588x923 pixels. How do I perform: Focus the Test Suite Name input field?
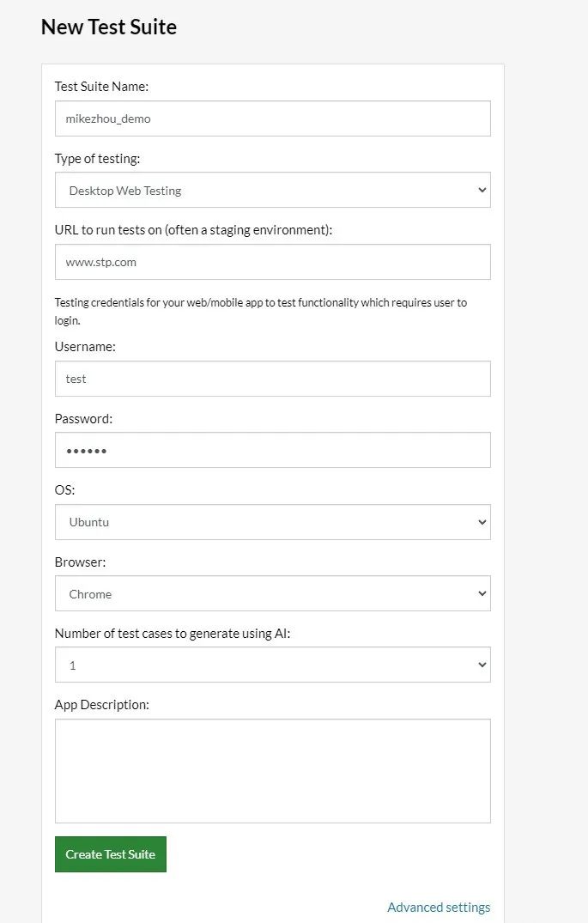click(272, 118)
